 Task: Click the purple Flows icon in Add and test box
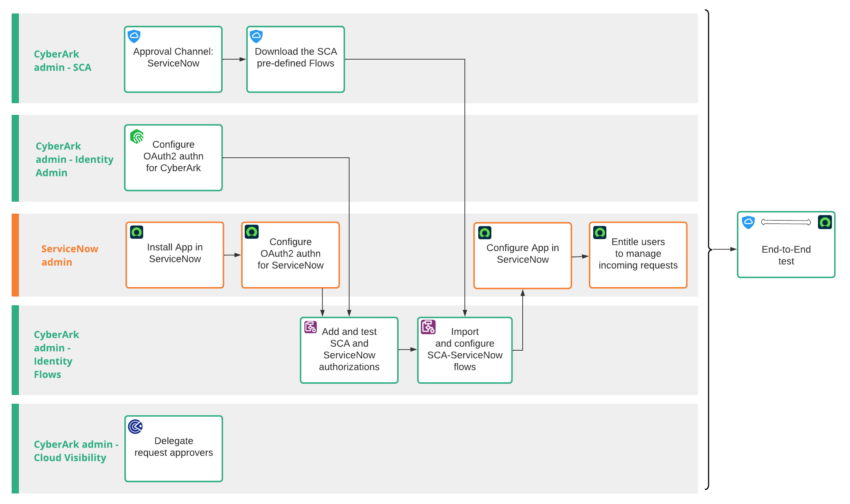311,327
